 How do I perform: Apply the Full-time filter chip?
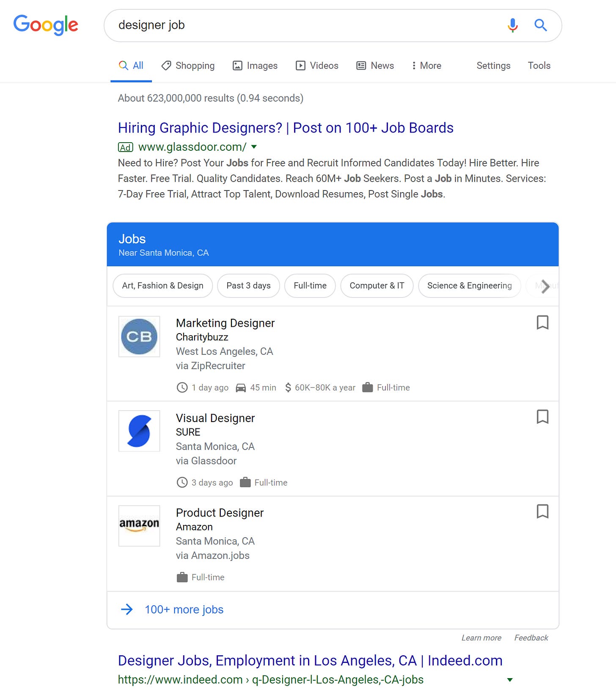tap(310, 286)
